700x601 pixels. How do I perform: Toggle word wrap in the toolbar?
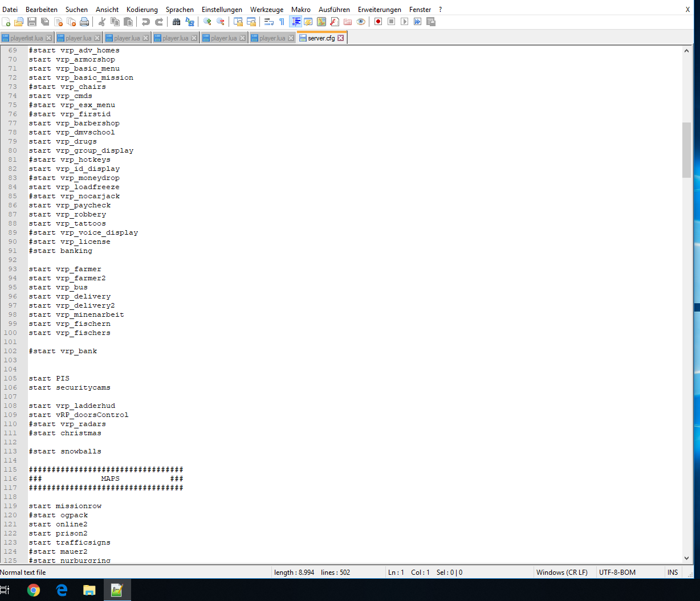pyautogui.click(x=269, y=22)
